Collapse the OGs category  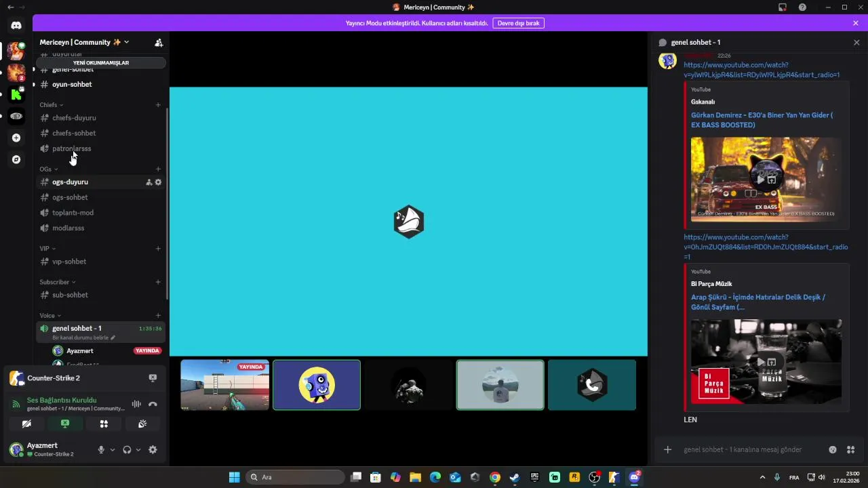tap(48, 169)
